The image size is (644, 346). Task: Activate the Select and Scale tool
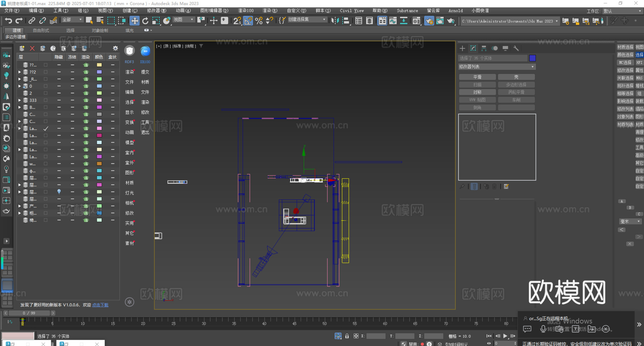click(156, 21)
